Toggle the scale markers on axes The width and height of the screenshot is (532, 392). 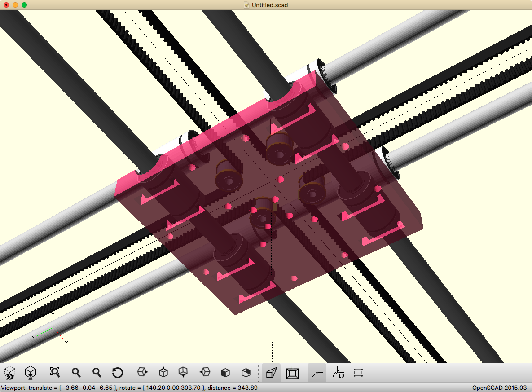338,372
